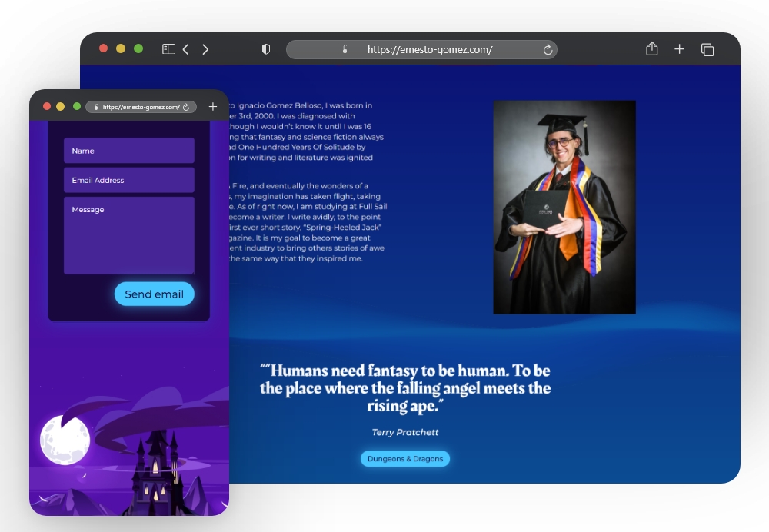Select the ernesto-gomez.com URL in the large browser
Screen dimensions: 769x532
[430, 49]
